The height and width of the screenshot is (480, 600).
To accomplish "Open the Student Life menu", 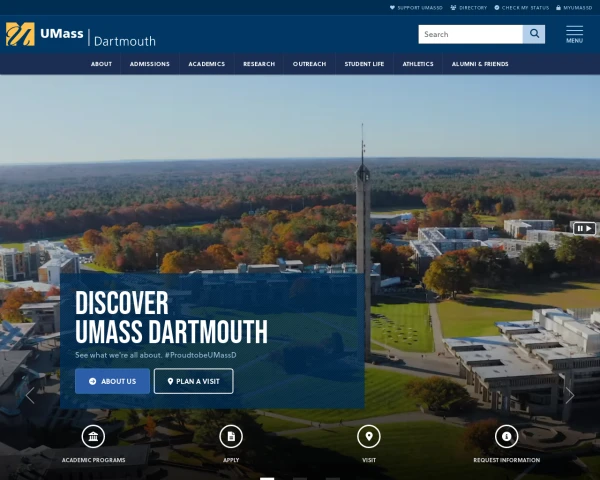I will tap(364, 64).
